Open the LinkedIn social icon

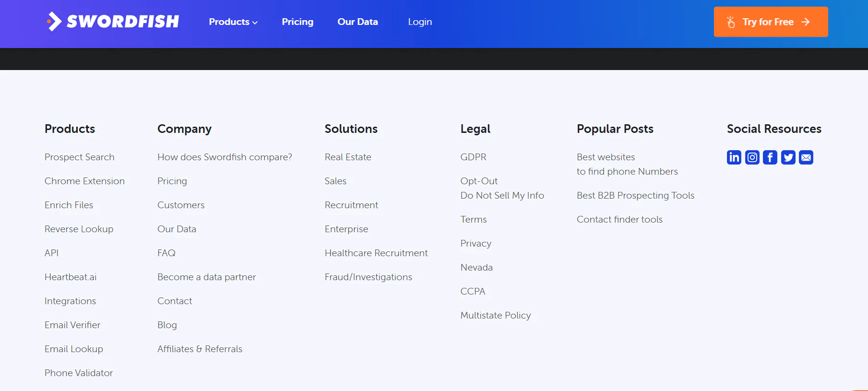click(734, 157)
